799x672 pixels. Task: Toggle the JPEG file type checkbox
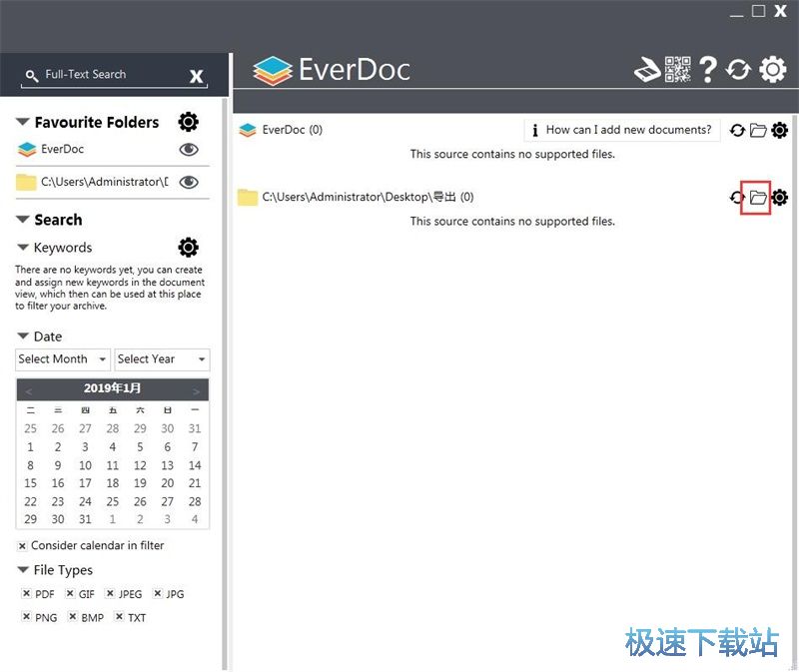tap(110, 593)
